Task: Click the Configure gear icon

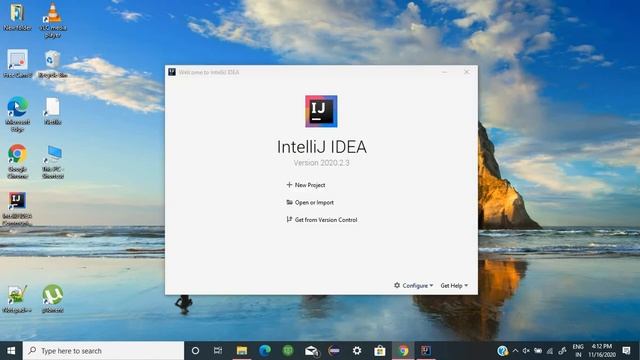Action: [397, 285]
